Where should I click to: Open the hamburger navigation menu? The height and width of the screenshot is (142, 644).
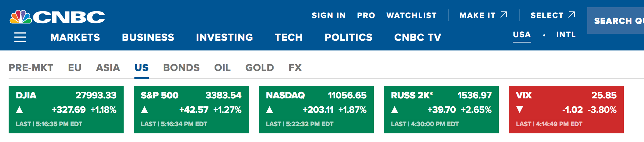pyautogui.click(x=20, y=37)
